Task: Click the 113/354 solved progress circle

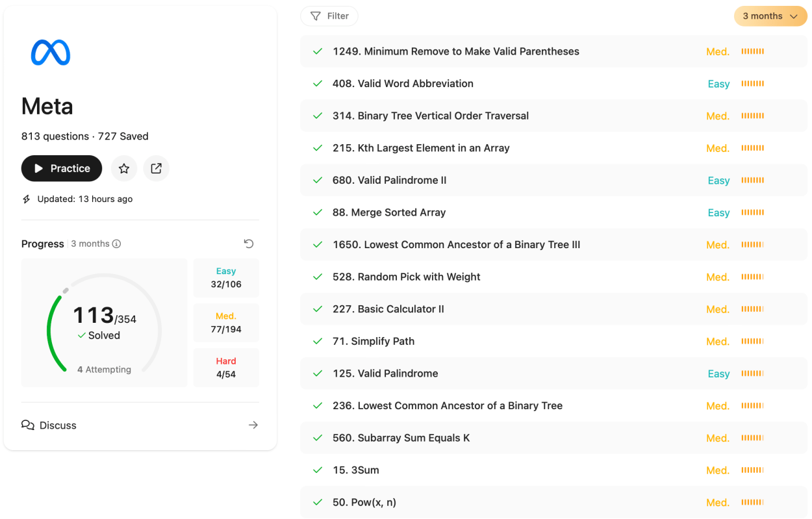Action: (x=104, y=323)
